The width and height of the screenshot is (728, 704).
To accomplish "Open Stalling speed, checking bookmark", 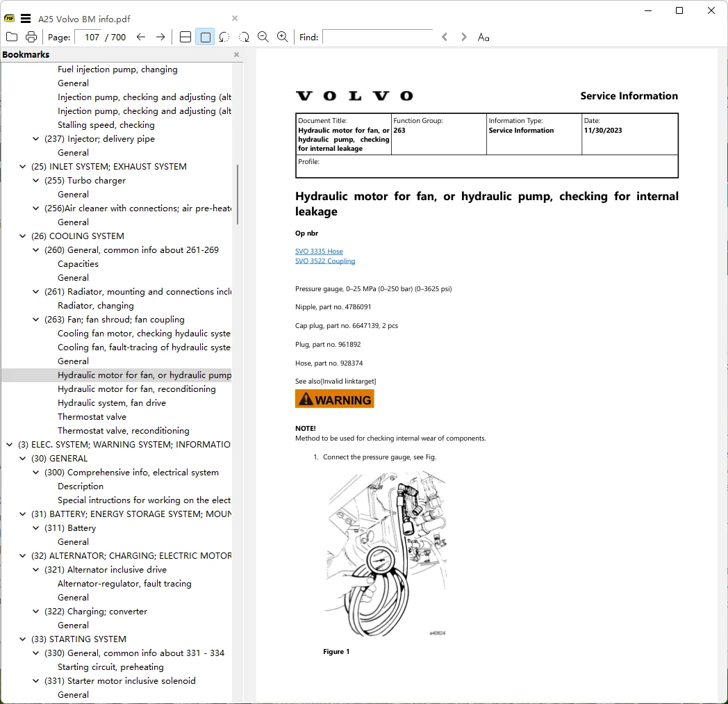I will point(106,125).
